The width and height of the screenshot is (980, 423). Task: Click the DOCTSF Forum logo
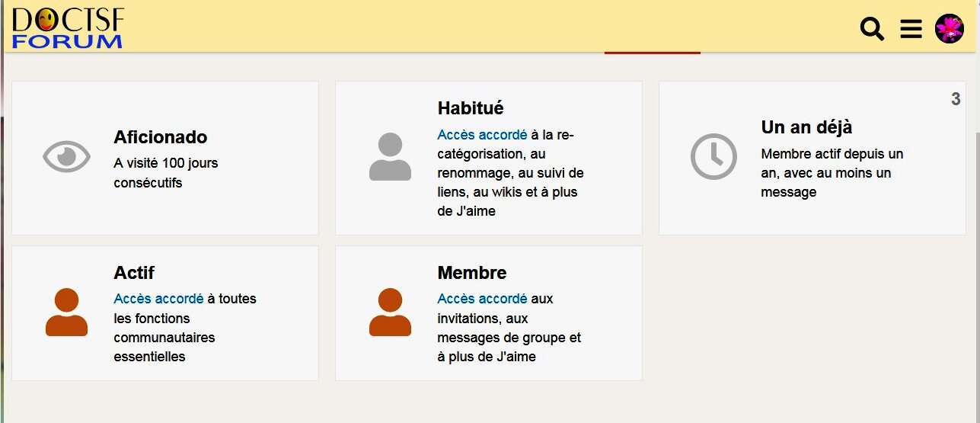point(68,28)
